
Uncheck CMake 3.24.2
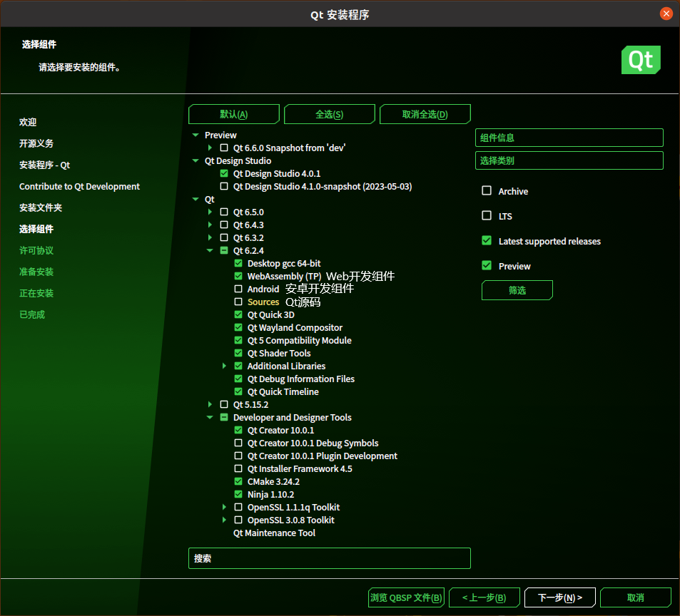pyautogui.click(x=238, y=481)
